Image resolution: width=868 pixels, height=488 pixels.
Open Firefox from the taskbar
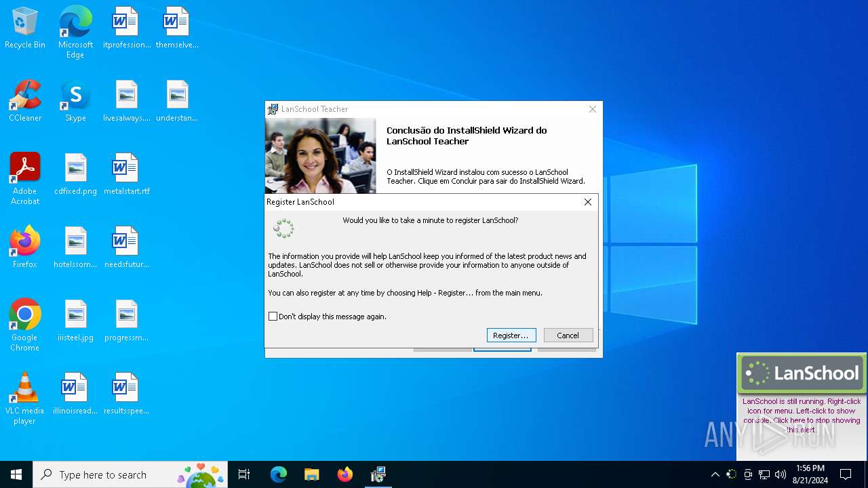click(x=345, y=474)
